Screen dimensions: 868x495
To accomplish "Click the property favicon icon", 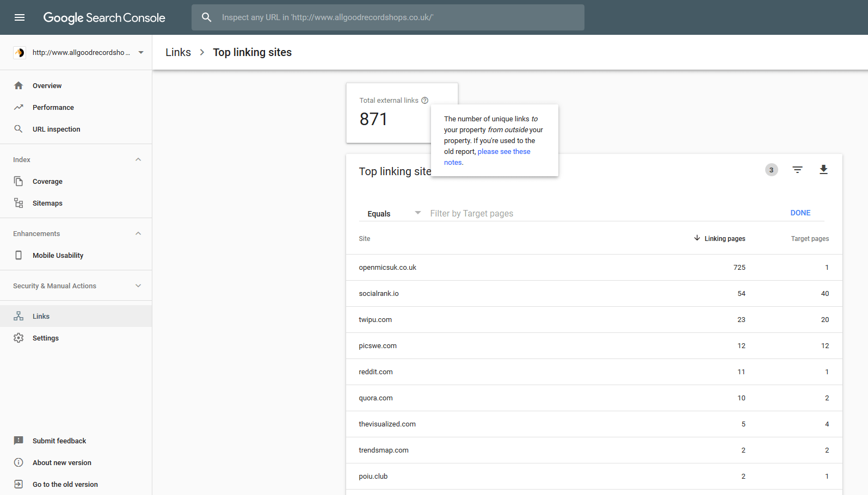I will pyautogui.click(x=20, y=52).
